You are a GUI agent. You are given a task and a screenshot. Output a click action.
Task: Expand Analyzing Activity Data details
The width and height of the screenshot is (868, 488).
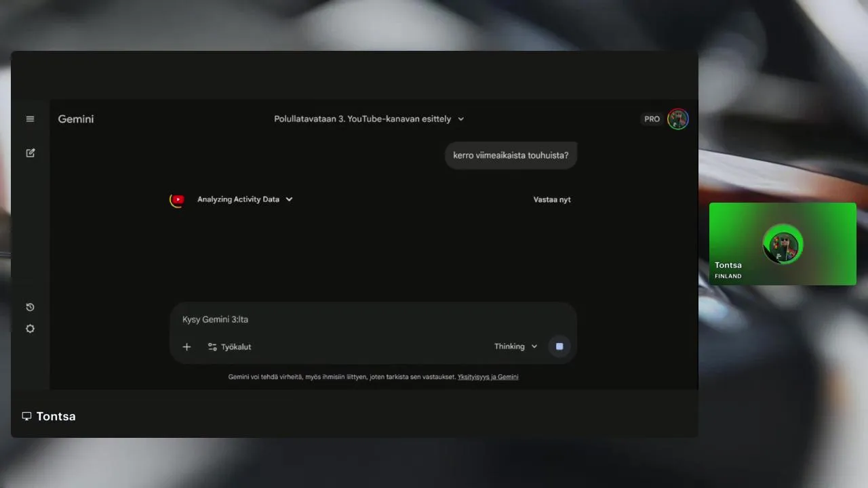point(245,199)
